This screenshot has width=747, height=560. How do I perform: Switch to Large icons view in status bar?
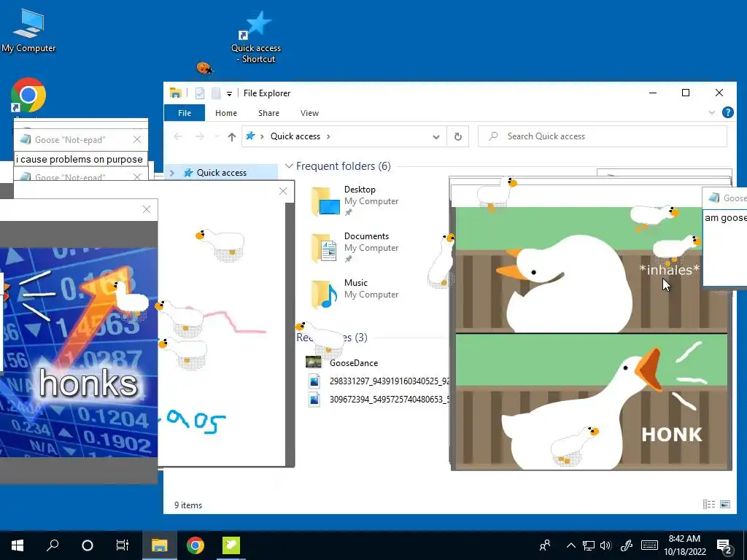[725, 505]
